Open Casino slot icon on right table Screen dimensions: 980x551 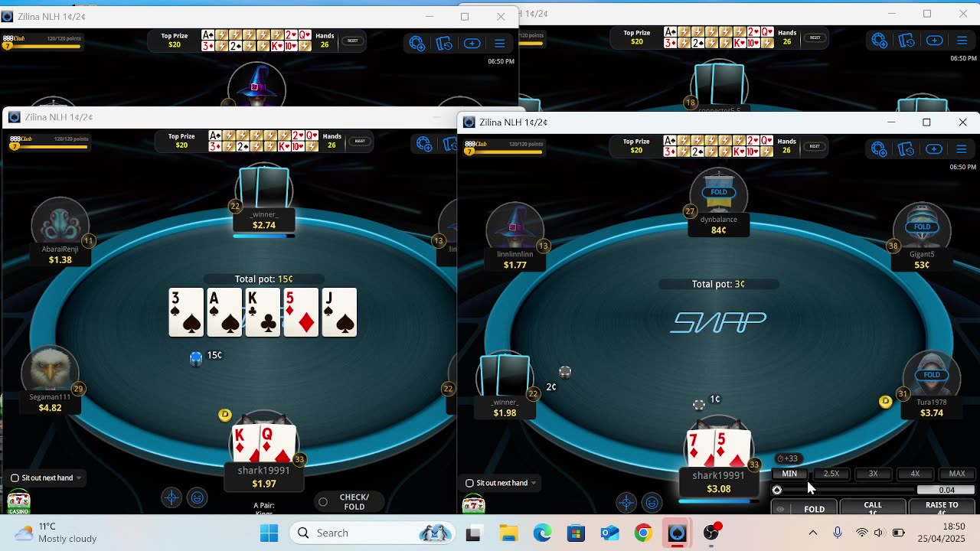pyautogui.click(x=473, y=505)
